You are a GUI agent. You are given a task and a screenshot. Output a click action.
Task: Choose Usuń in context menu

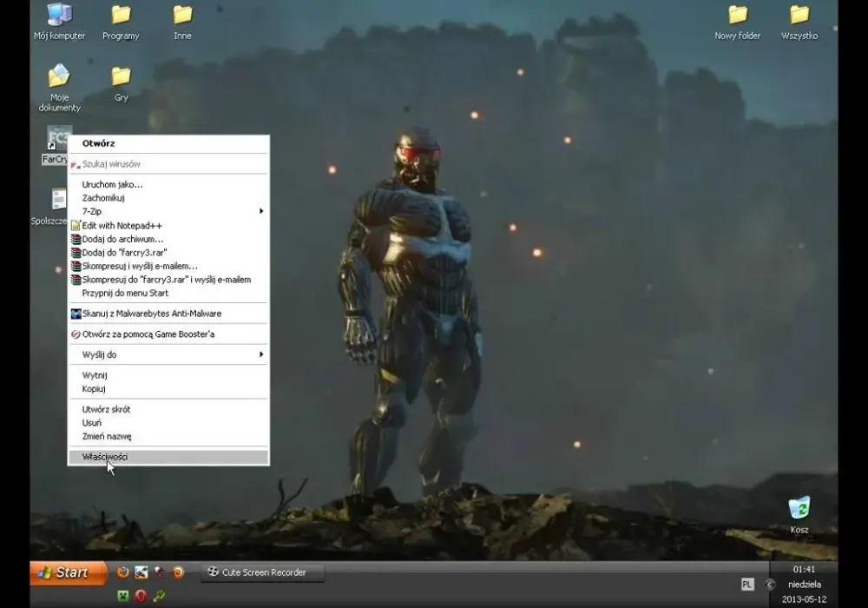click(168, 423)
